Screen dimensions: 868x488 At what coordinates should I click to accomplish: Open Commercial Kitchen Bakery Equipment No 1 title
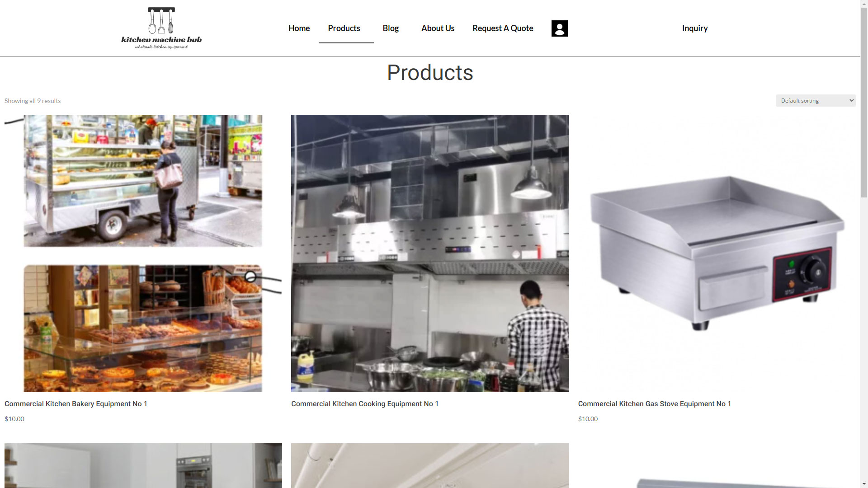click(76, 404)
